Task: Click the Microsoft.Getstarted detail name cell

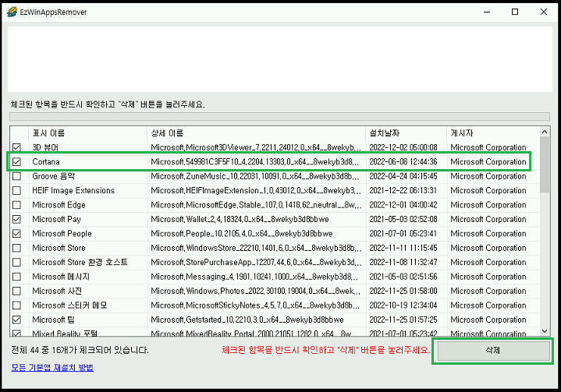Action: (x=247, y=320)
